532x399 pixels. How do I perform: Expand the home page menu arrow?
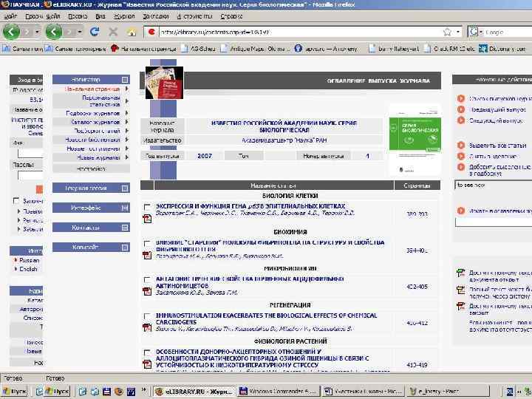tap(127, 89)
